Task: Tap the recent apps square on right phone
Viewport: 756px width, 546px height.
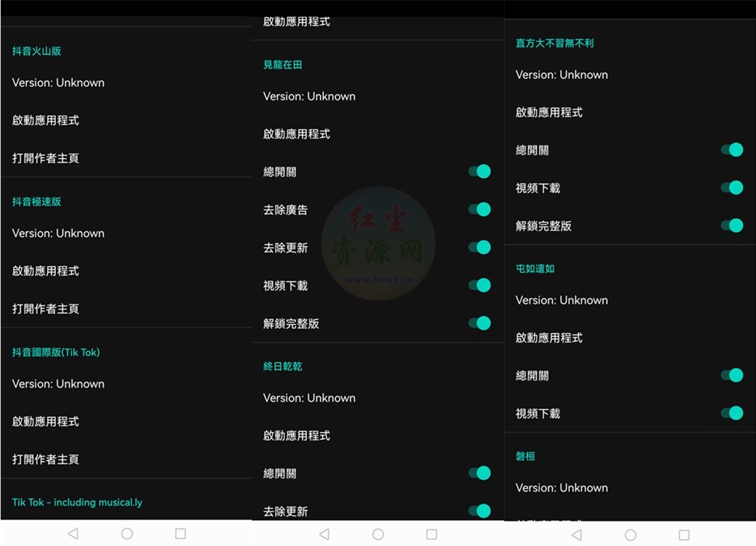Action: (x=684, y=534)
